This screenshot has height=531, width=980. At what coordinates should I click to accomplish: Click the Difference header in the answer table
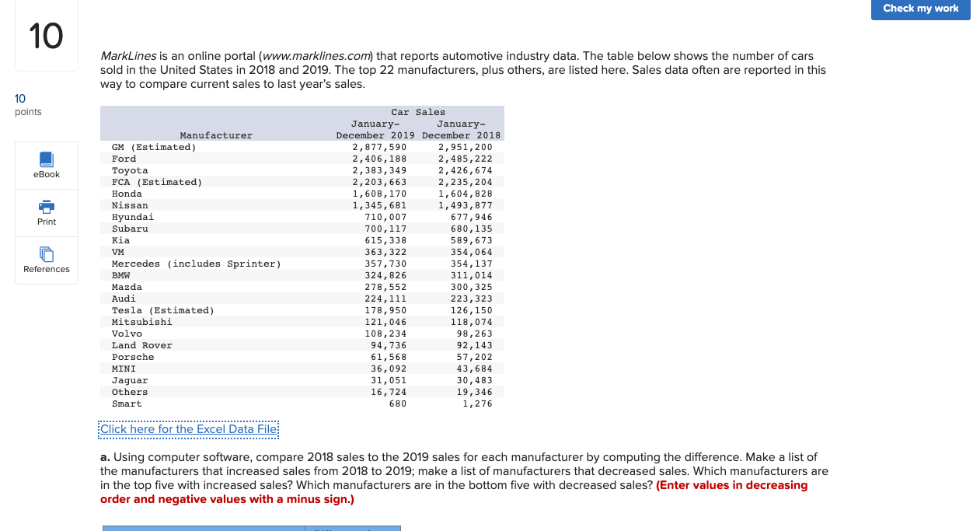[x=354, y=529]
